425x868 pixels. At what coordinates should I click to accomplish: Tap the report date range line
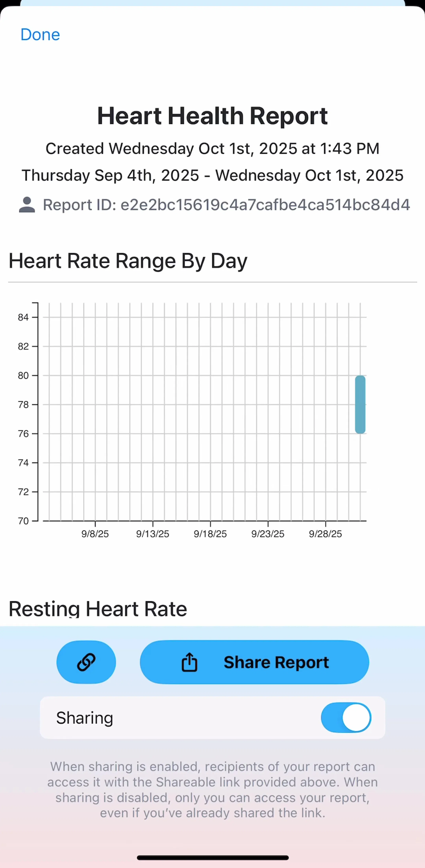point(213,175)
